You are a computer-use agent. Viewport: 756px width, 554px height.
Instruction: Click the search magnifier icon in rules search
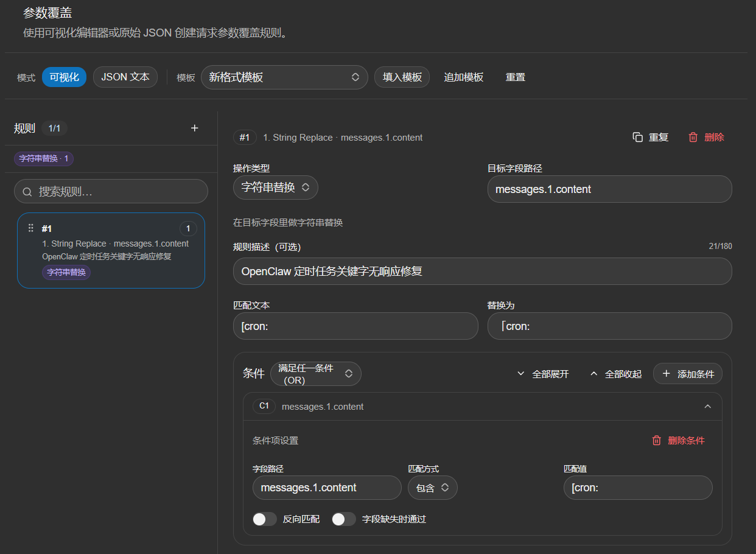point(27,192)
